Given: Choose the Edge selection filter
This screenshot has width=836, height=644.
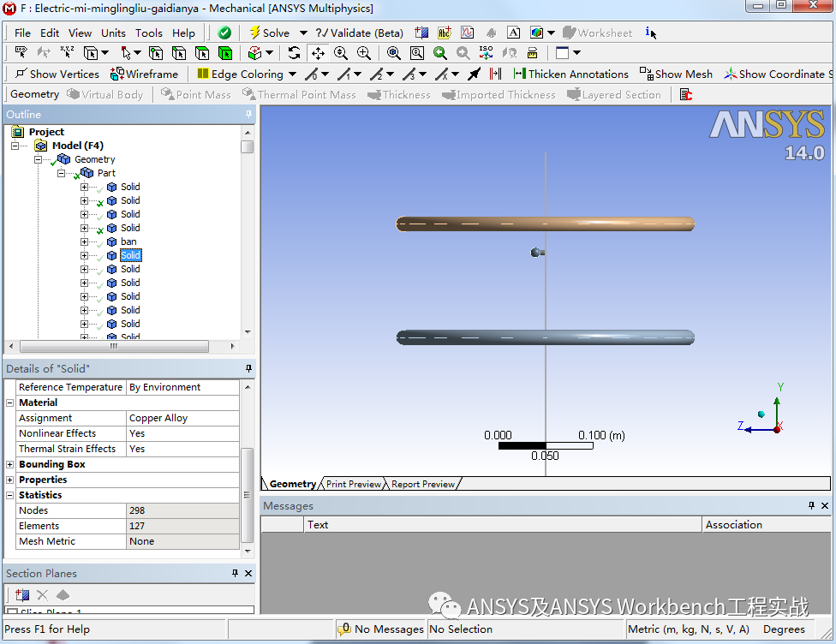Looking at the screenshot, I should (179, 53).
